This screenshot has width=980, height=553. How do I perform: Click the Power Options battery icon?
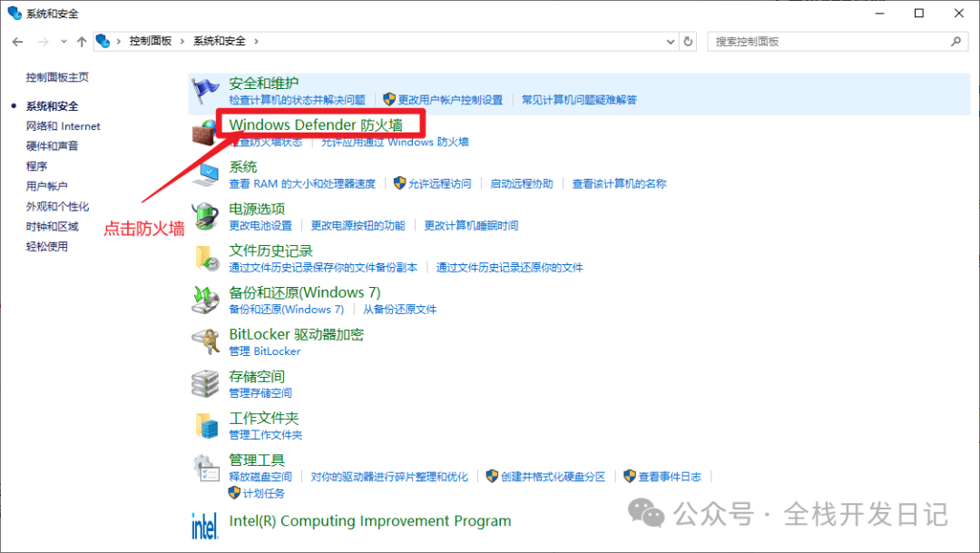tap(205, 216)
